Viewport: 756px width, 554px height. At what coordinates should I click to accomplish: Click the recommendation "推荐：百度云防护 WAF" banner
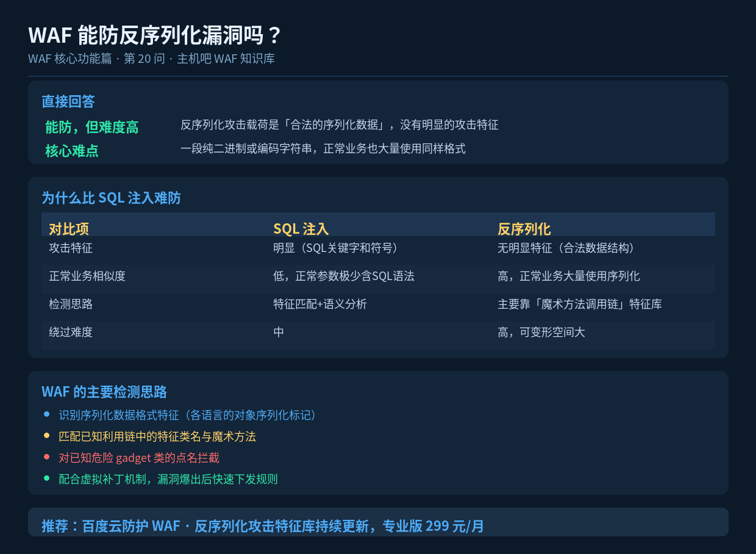click(378, 522)
